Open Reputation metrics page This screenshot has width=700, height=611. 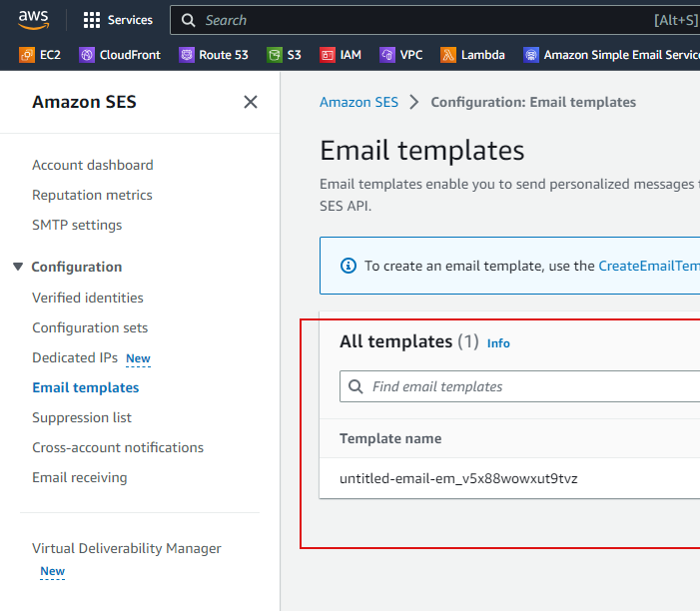(92, 195)
